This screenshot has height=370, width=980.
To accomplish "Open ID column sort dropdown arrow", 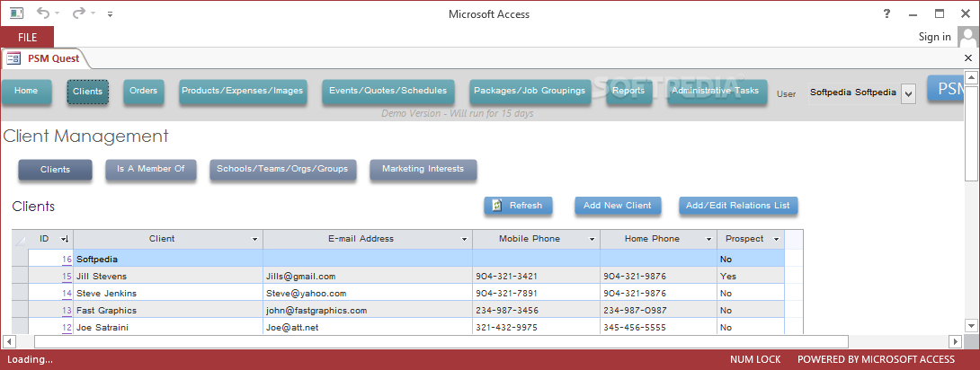I will coord(64,239).
